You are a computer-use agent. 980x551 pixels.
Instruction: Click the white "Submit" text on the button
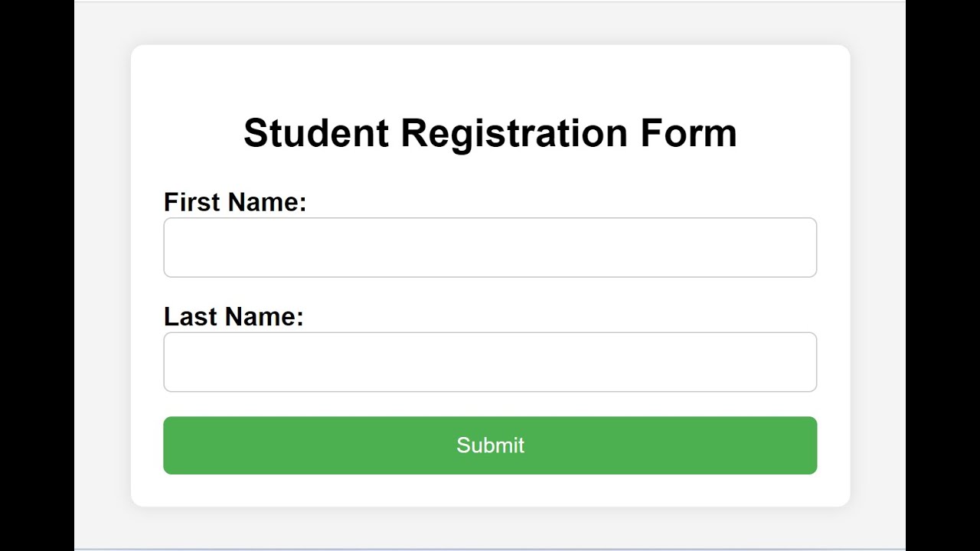pos(490,445)
